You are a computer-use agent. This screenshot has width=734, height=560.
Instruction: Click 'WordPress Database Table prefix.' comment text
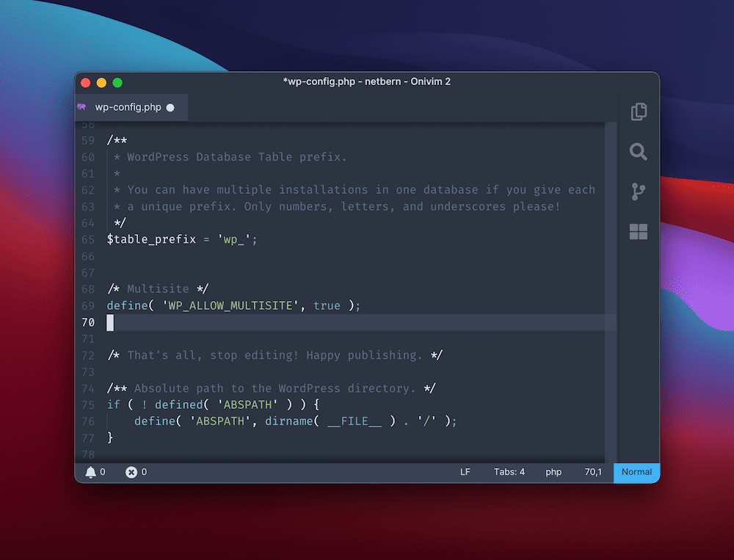point(237,157)
